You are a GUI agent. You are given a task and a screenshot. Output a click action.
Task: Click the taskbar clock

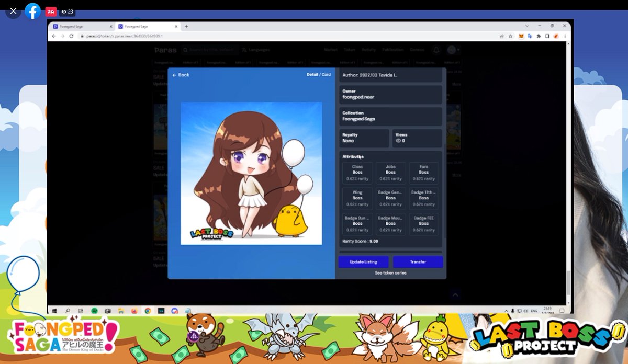pos(548,311)
